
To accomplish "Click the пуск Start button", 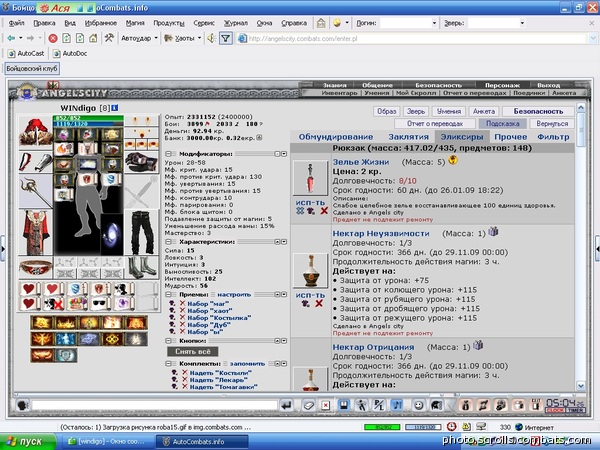I will (27, 442).
